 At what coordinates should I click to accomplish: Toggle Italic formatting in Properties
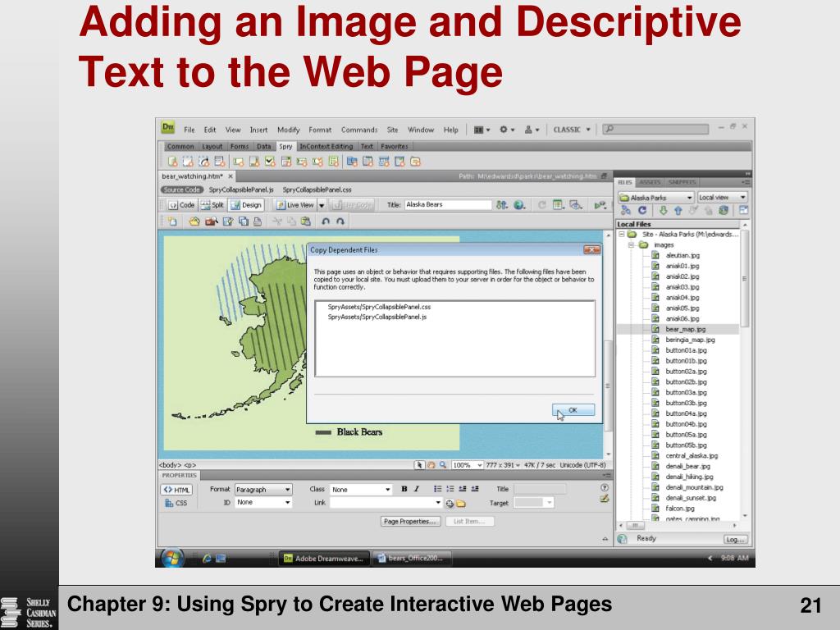pyautogui.click(x=417, y=489)
